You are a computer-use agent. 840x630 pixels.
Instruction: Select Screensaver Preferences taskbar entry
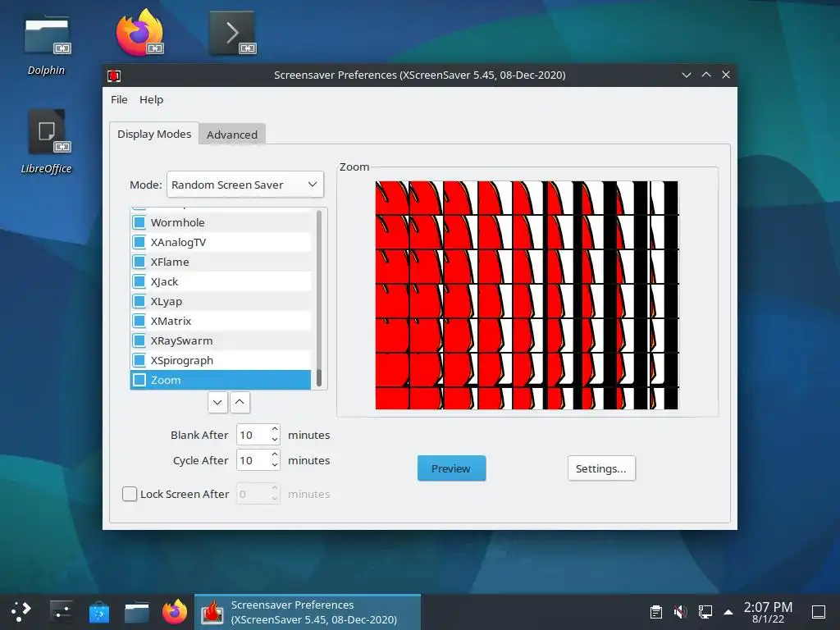[x=308, y=612]
